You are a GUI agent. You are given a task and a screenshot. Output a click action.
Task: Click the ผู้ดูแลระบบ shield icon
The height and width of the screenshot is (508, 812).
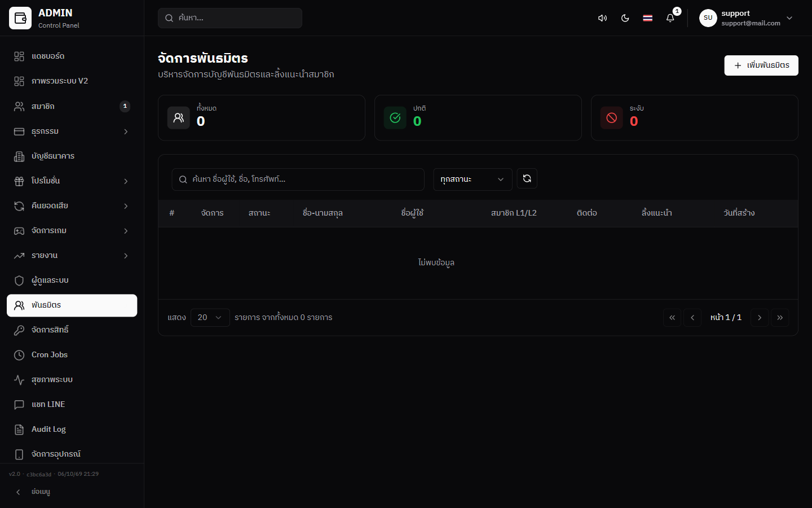click(19, 281)
